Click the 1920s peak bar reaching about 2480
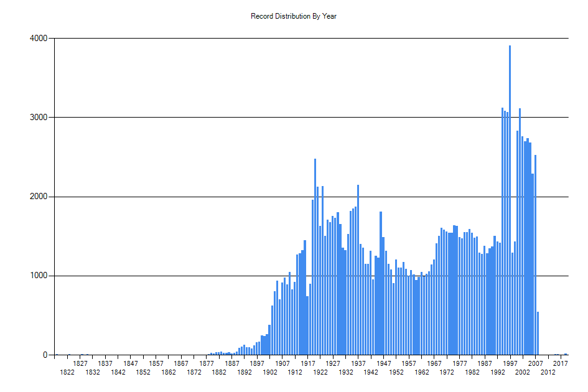Viewport: 588px width, 392px height. click(x=315, y=256)
